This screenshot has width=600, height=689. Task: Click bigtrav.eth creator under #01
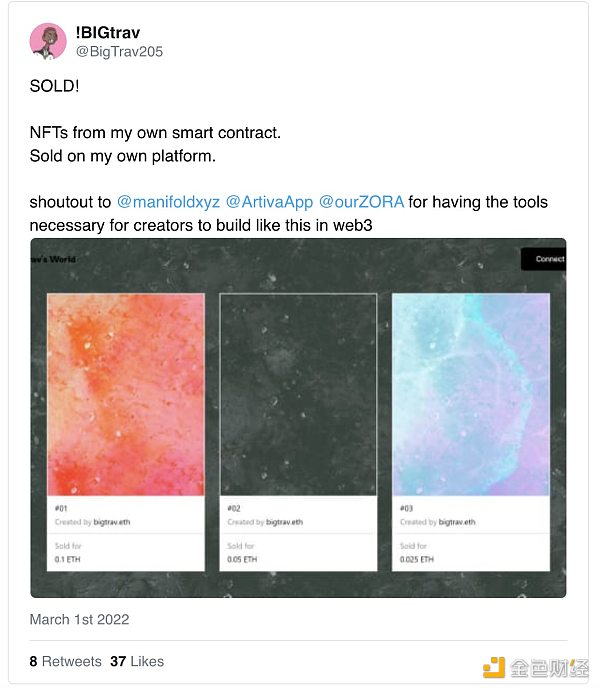(112, 522)
